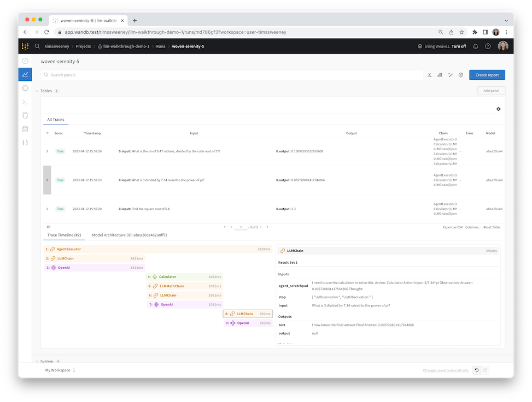Open the Artifacts database icon in sidebar
The width and height of the screenshot is (532, 402).
coord(25,129)
